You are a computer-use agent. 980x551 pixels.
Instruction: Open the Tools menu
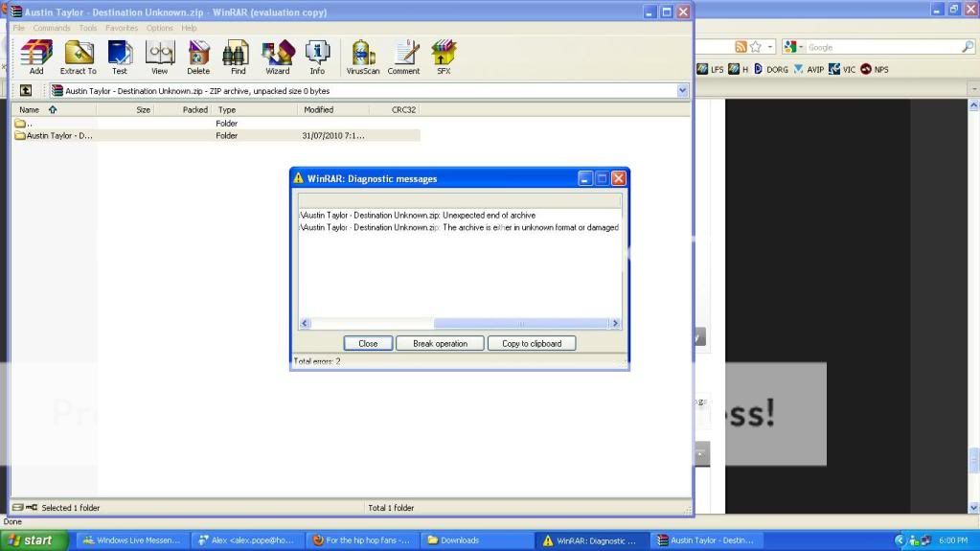(x=87, y=28)
